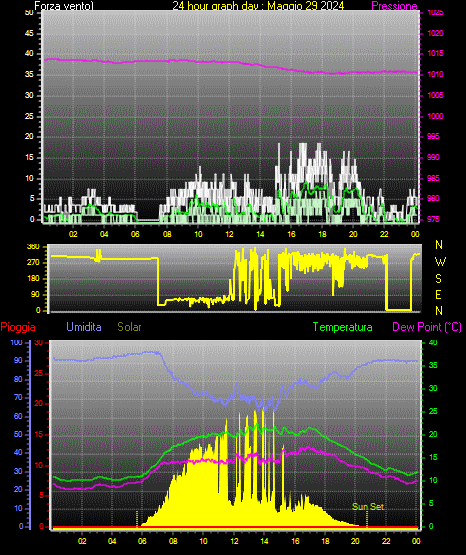Select the Pioggia legend label

pos(18,327)
